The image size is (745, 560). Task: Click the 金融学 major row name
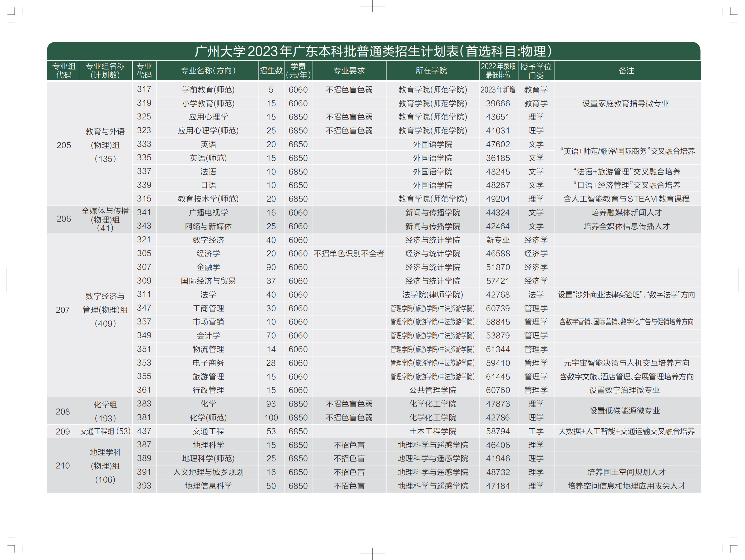tap(208, 267)
